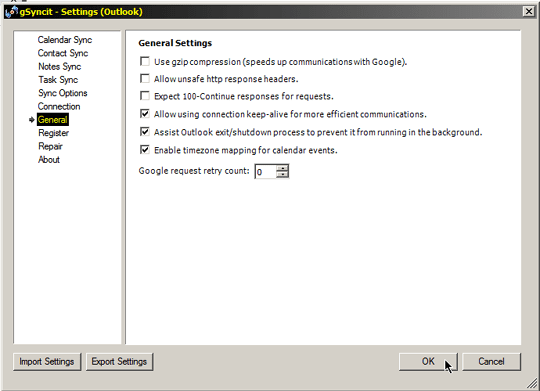
Task: Open the Register page
Action: click(x=53, y=133)
